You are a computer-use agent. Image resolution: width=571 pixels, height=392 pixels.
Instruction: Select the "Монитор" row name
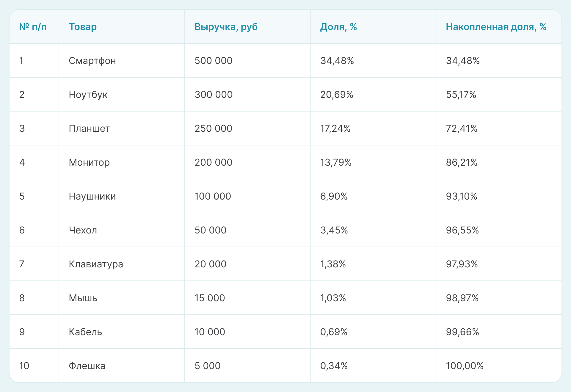click(x=89, y=162)
